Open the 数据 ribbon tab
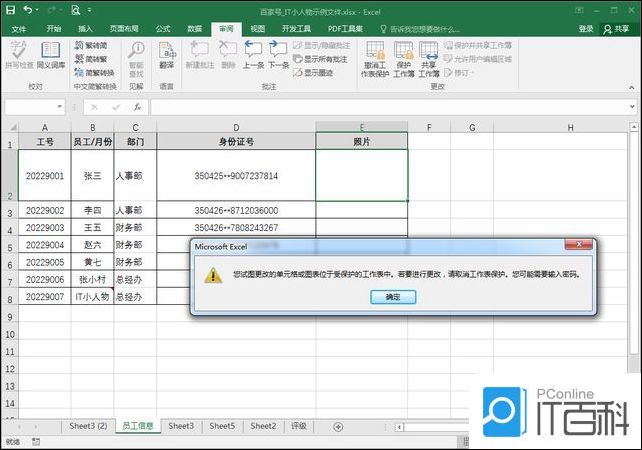Image resolution: width=642 pixels, height=450 pixels. 194,29
